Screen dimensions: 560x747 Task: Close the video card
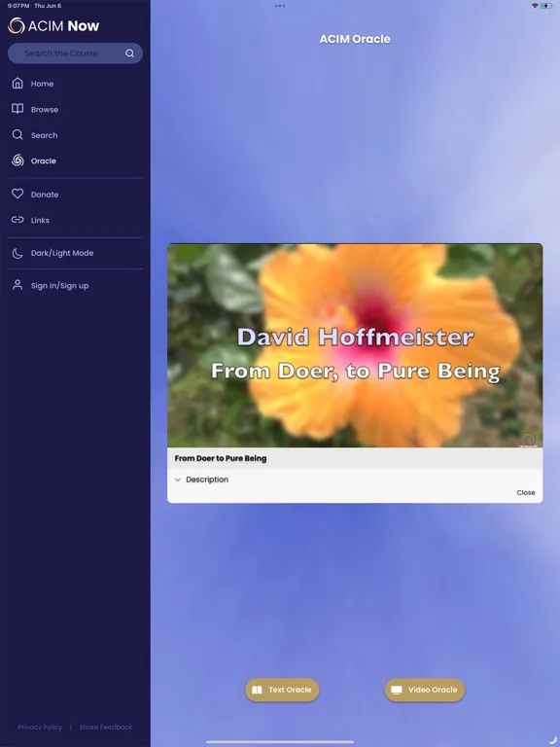tap(526, 492)
